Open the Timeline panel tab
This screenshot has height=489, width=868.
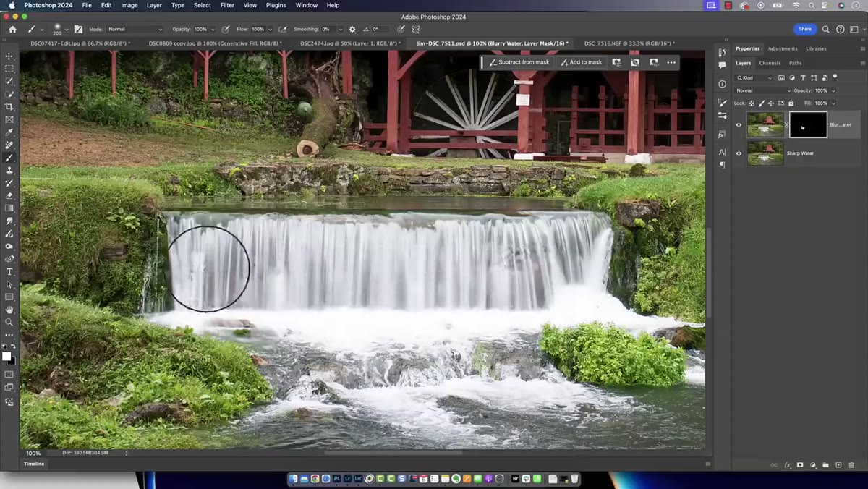click(33, 464)
